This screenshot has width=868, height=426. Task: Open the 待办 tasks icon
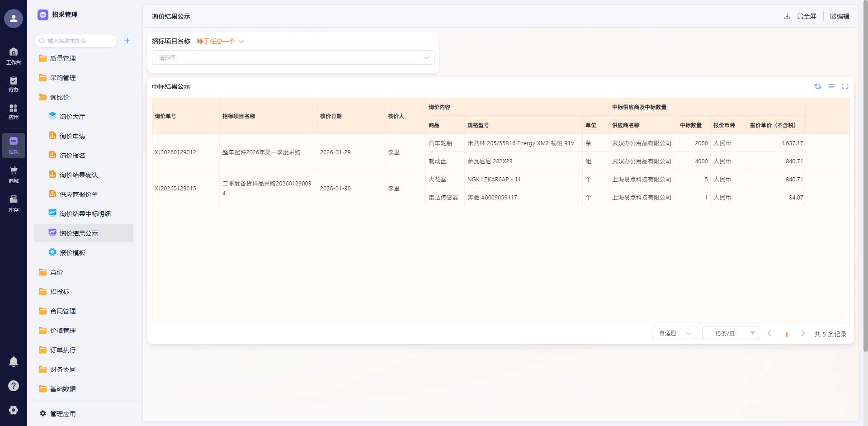pos(14,84)
